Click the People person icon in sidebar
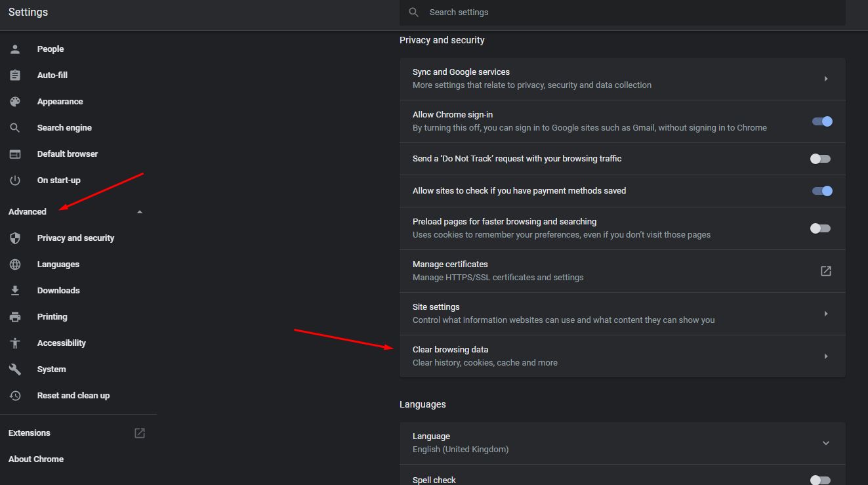The height and width of the screenshot is (485, 868). tap(15, 49)
